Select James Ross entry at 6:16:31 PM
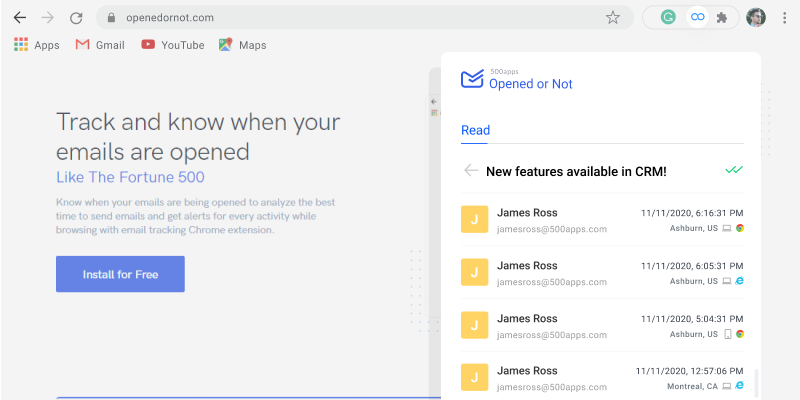The image size is (800, 400). pos(602,220)
